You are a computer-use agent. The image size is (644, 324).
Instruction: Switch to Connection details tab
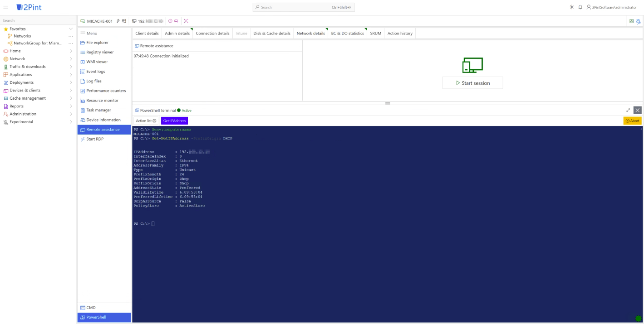click(x=212, y=33)
